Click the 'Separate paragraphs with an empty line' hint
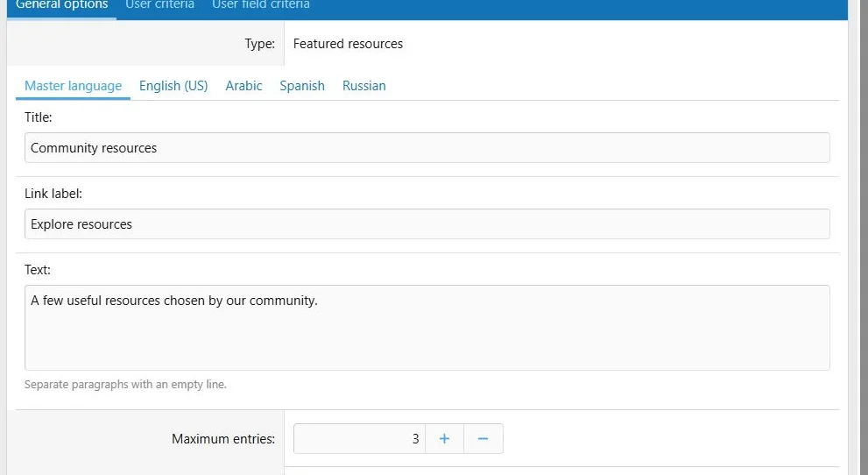This screenshot has width=868, height=475. [125, 384]
